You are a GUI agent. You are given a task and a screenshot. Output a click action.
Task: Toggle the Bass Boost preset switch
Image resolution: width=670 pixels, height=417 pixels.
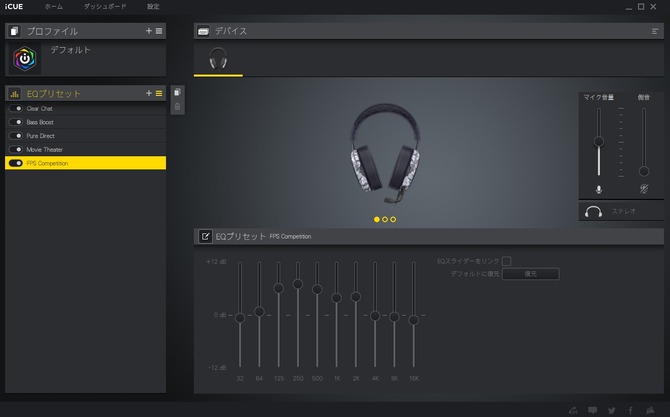pos(16,122)
